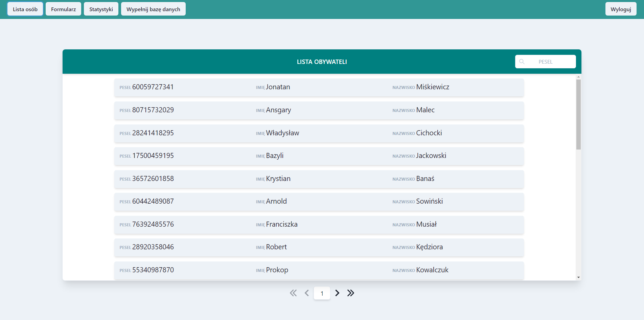Viewport: 644px width, 320px height.
Task: Open Lista osób view
Action: tap(25, 9)
